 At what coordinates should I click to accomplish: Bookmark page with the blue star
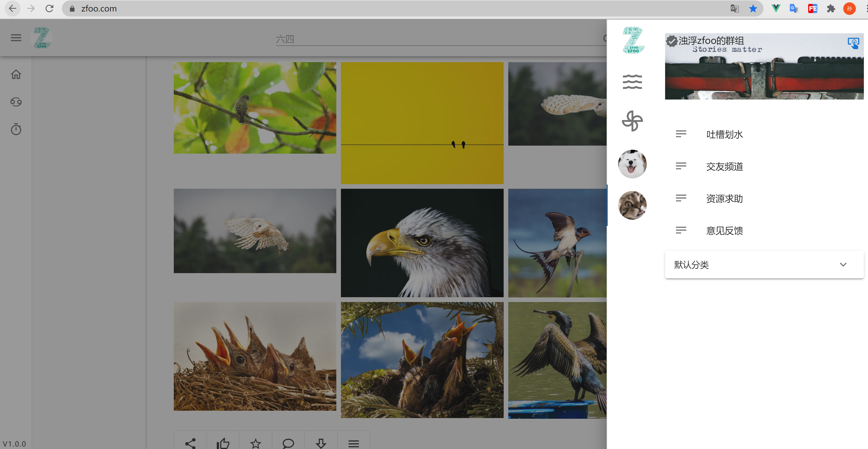click(753, 9)
